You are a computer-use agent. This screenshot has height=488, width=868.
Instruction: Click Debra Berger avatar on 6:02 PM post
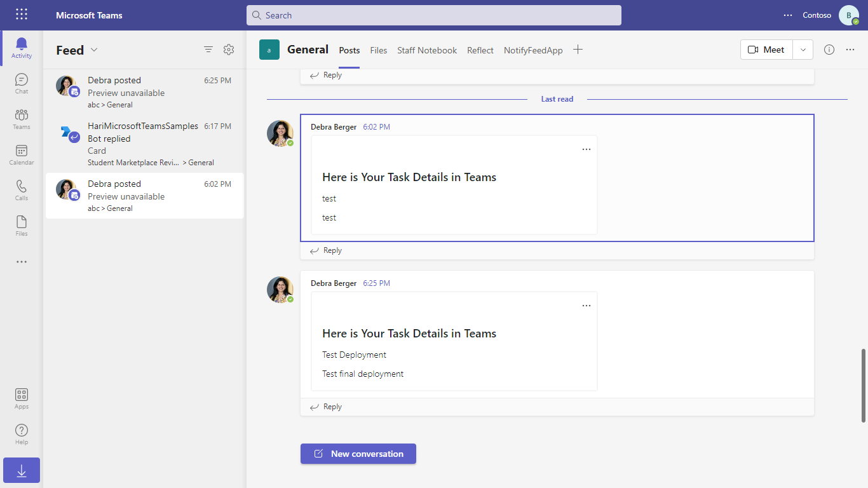click(280, 133)
